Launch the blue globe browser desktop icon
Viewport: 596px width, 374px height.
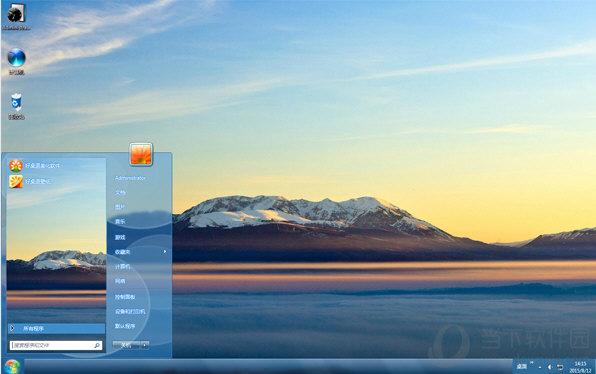coord(16,61)
